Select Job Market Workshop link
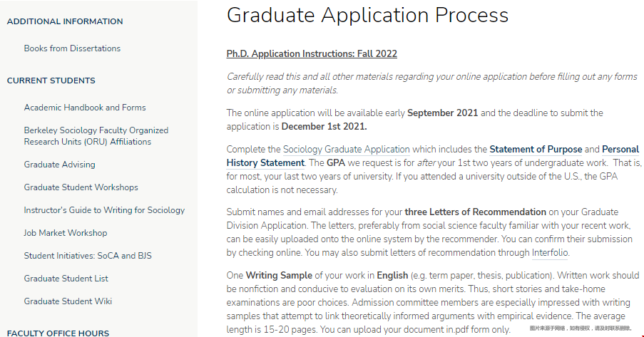This screenshot has width=644, height=337. pyautogui.click(x=66, y=233)
